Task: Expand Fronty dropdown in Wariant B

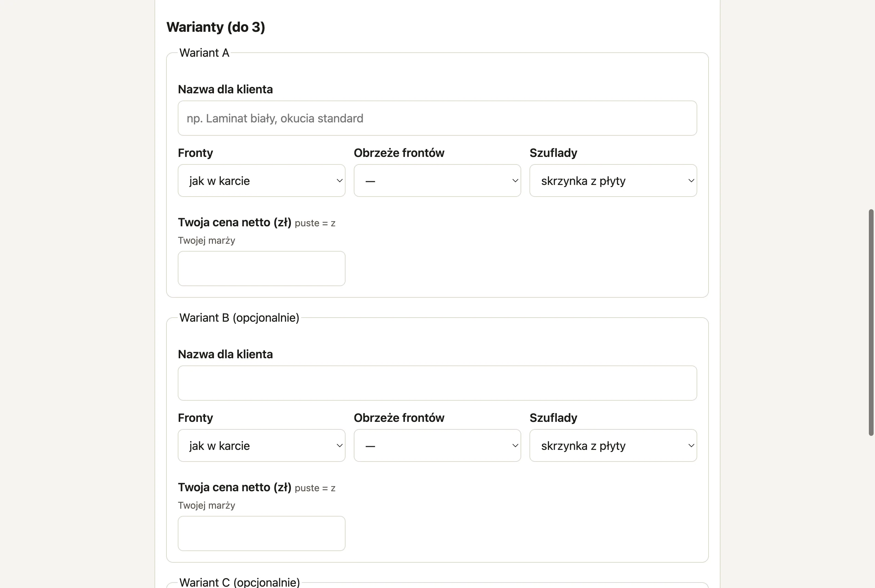Action: pos(261,445)
